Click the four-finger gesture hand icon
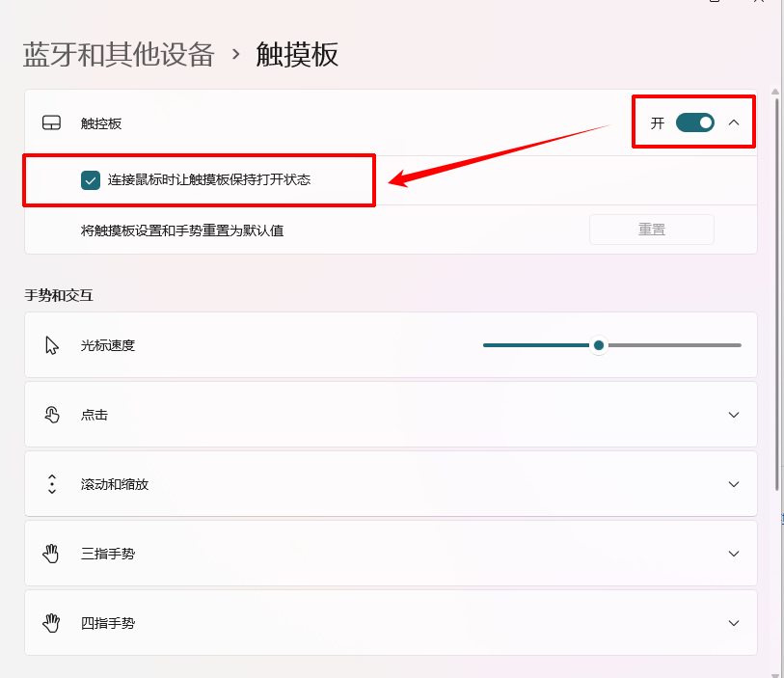784x678 pixels. (x=51, y=623)
